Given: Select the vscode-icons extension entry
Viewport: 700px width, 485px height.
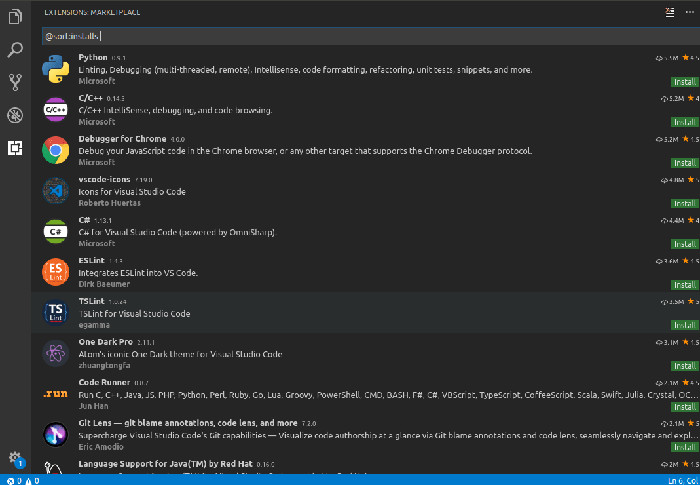Looking at the screenshot, I should click(x=300, y=191).
